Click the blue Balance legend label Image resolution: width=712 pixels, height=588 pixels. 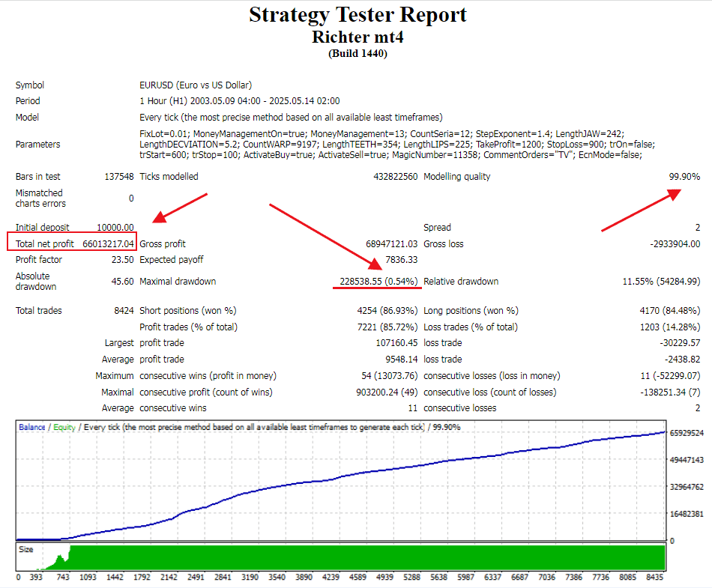[31, 427]
